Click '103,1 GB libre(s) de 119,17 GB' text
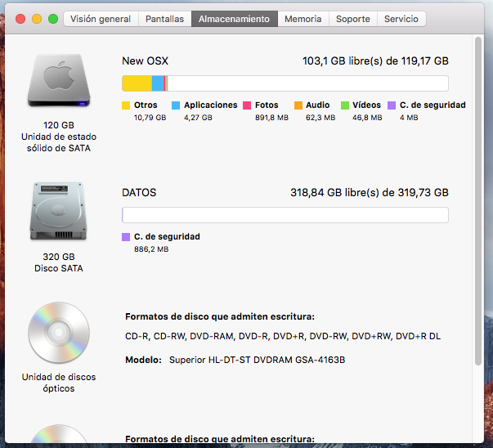The width and height of the screenshot is (493, 448). (x=375, y=60)
